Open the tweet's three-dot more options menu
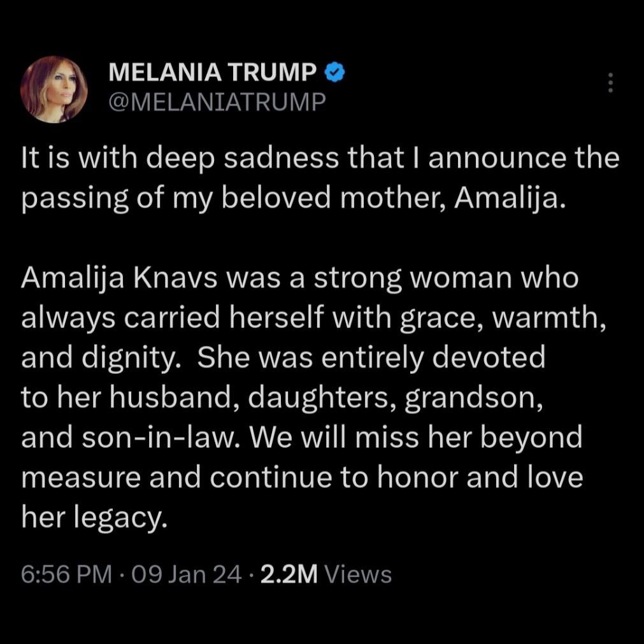The height and width of the screenshot is (644, 644). (610, 83)
